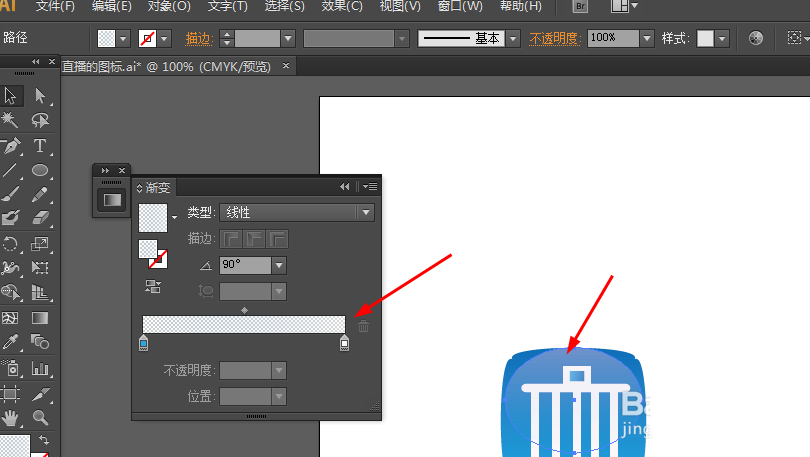Open the 文件(F) menu
The image size is (810, 457).
coord(55,6)
